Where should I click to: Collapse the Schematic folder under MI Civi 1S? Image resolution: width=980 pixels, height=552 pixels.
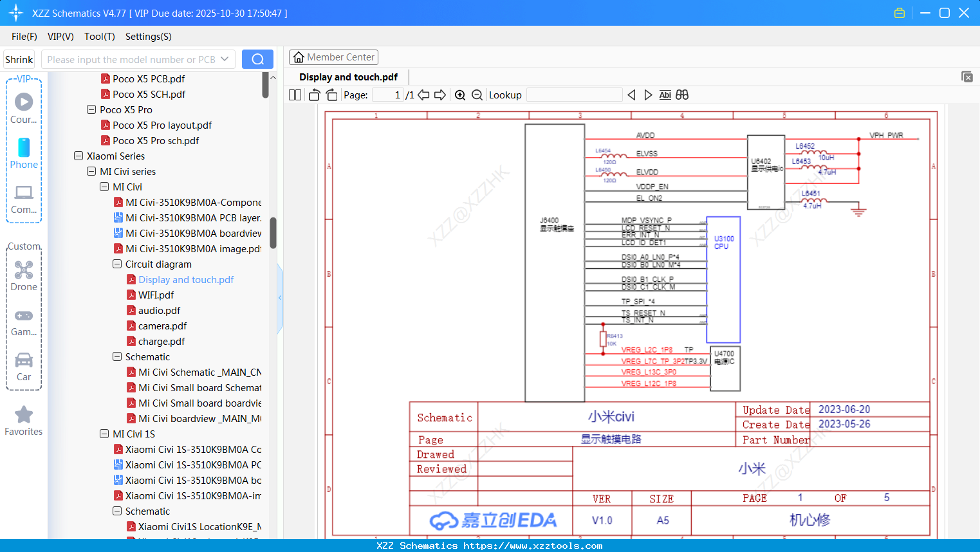coord(117,511)
